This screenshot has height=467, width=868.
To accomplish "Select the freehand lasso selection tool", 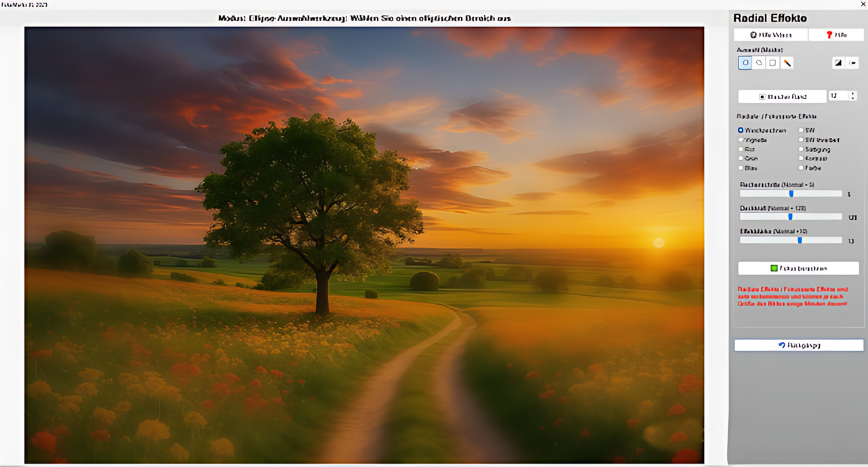I will click(759, 62).
